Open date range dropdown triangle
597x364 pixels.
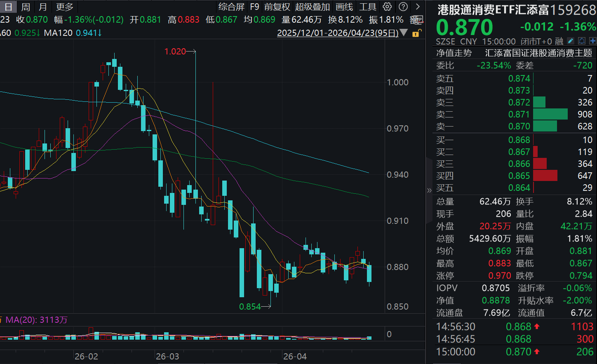click(404, 33)
